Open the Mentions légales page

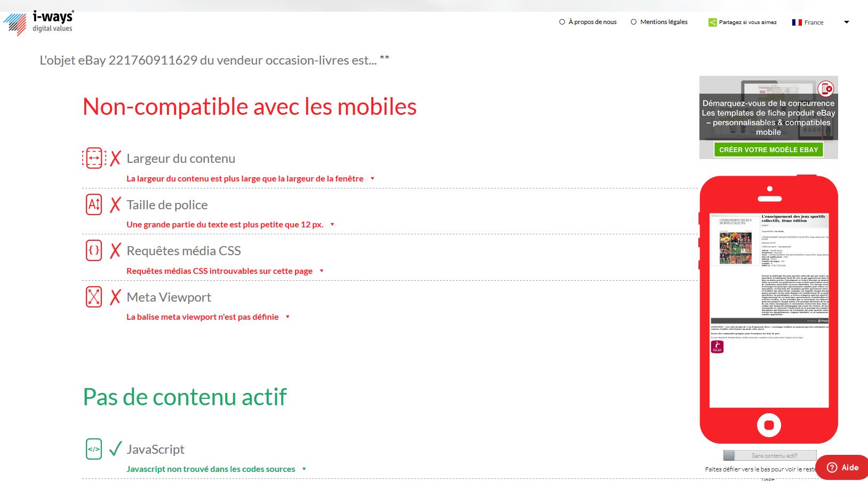pyautogui.click(x=664, y=22)
